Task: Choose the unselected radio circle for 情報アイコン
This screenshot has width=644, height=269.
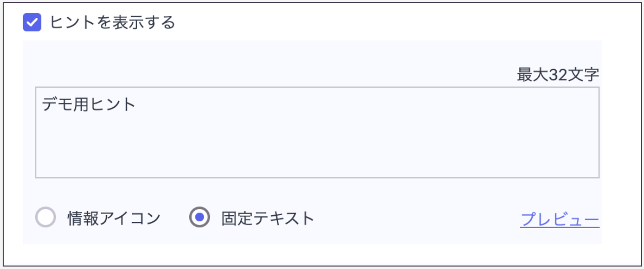Action: pos(45,217)
